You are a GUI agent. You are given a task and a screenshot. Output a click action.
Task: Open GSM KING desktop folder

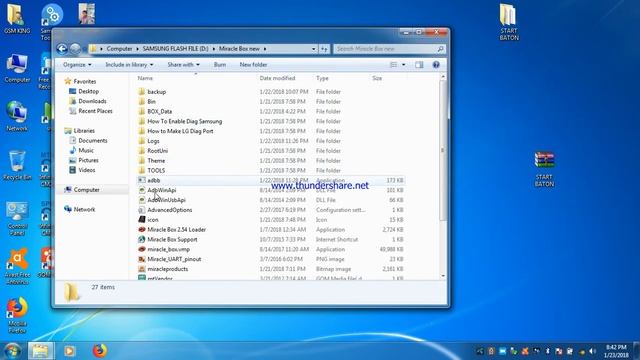[17, 19]
